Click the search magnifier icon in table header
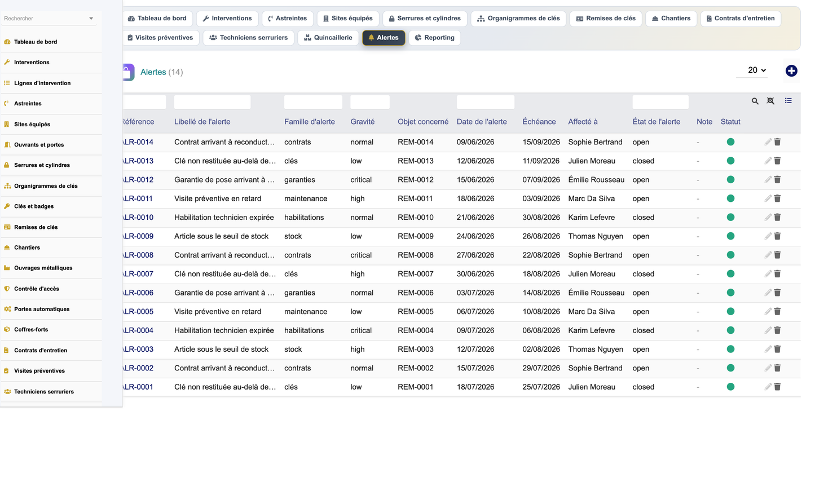This screenshot has height=504, width=815. [755, 101]
